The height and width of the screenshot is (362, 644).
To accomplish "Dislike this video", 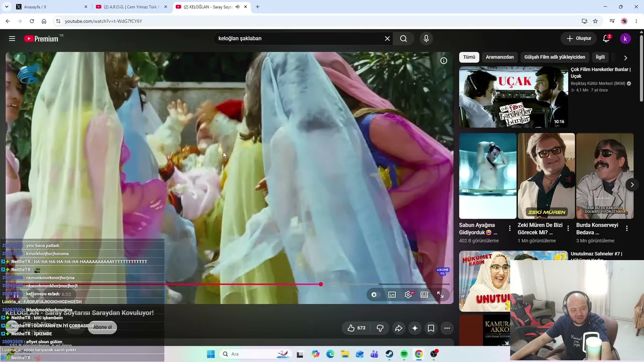I will 380,328.
